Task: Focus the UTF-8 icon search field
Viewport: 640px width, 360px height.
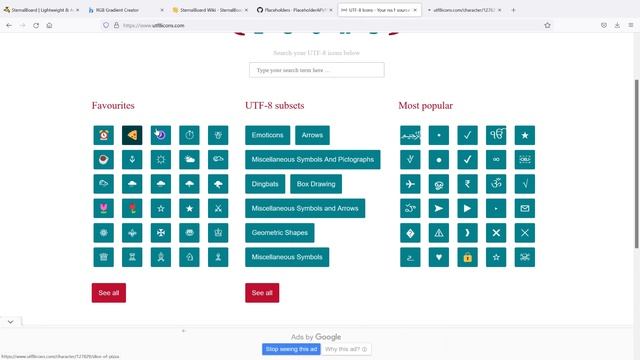Action: (x=317, y=70)
